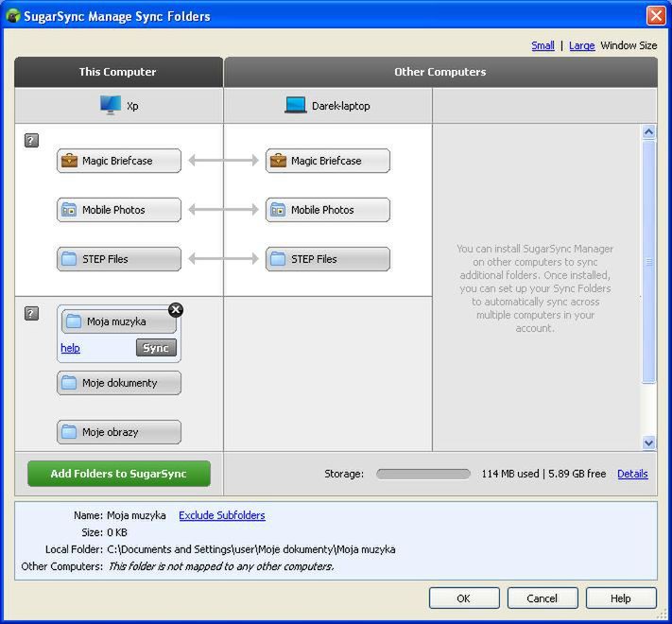The width and height of the screenshot is (672, 624).
Task: Click the Exclude Subfolders link
Action: tap(222, 515)
